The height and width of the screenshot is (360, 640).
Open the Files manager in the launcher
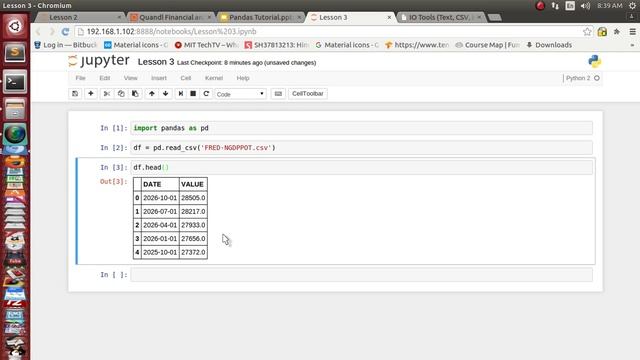tap(15, 109)
